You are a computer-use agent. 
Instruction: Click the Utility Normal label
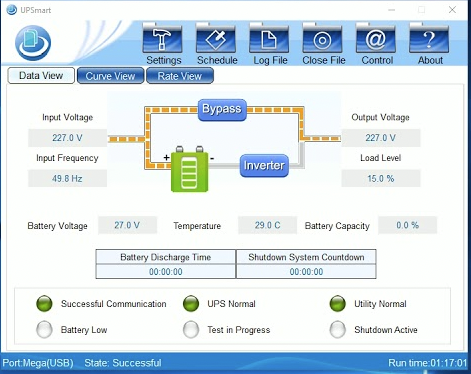pos(380,304)
